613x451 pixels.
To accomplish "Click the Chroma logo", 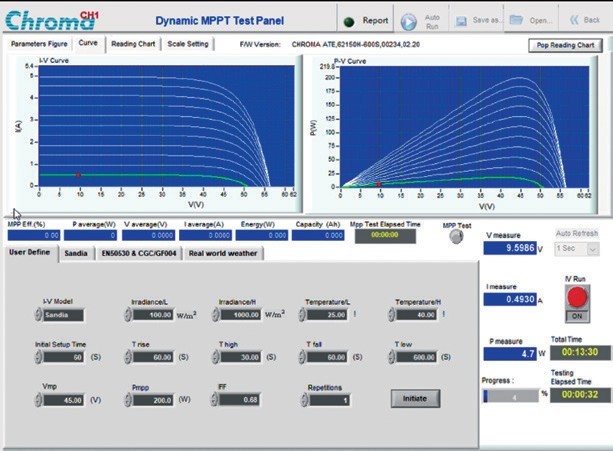I will [51, 20].
